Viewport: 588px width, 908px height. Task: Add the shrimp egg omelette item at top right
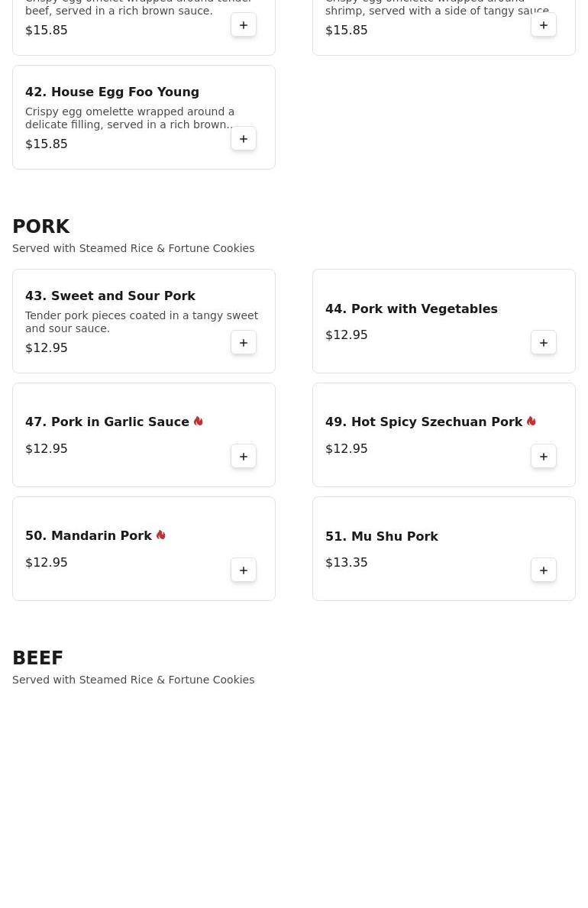(544, 25)
